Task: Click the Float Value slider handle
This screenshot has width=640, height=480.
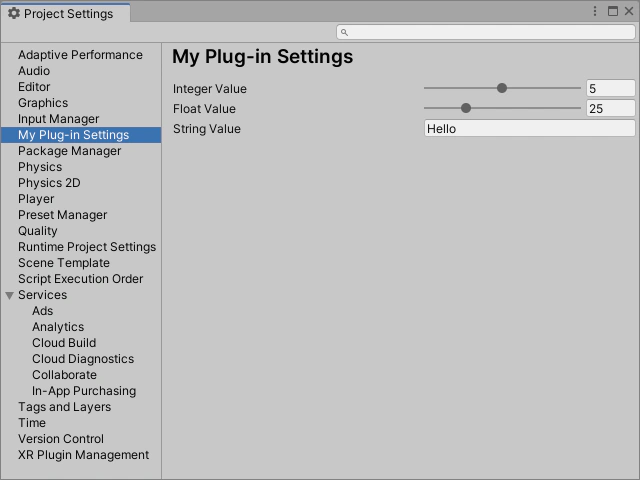Action: click(466, 108)
